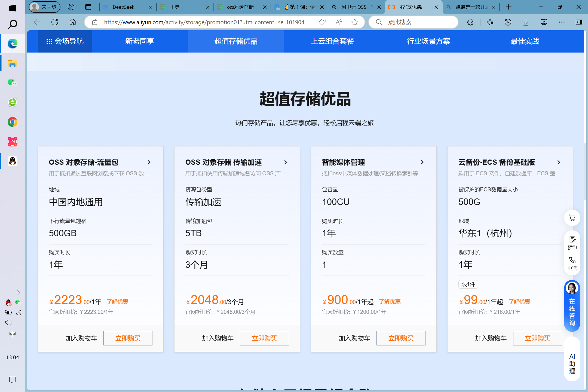Open Extensions puzzle icon

pyautogui.click(x=470, y=22)
